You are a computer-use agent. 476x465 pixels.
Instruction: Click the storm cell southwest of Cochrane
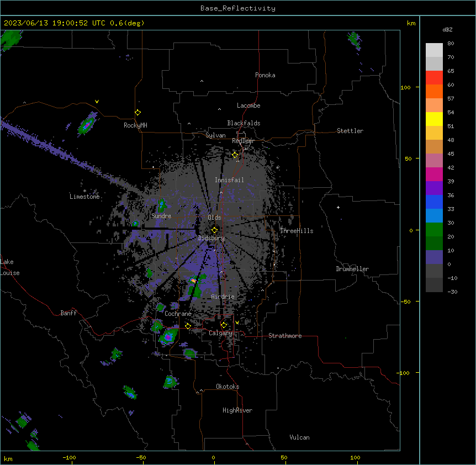[168, 337]
